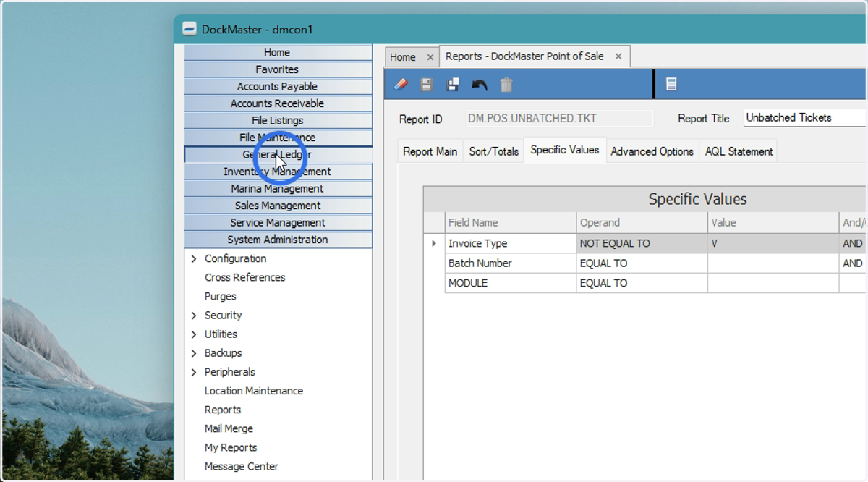
Task: Click the Invoice Type field name cell
Action: pos(511,243)
